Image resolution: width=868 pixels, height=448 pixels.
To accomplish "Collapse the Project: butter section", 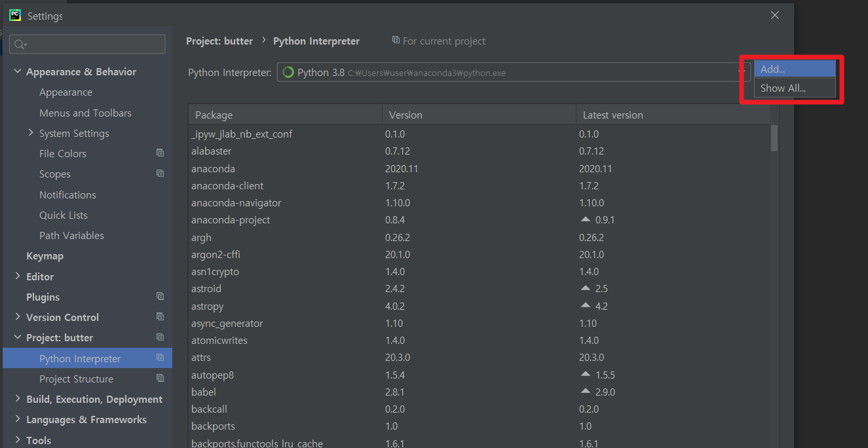I will (17, 337).
